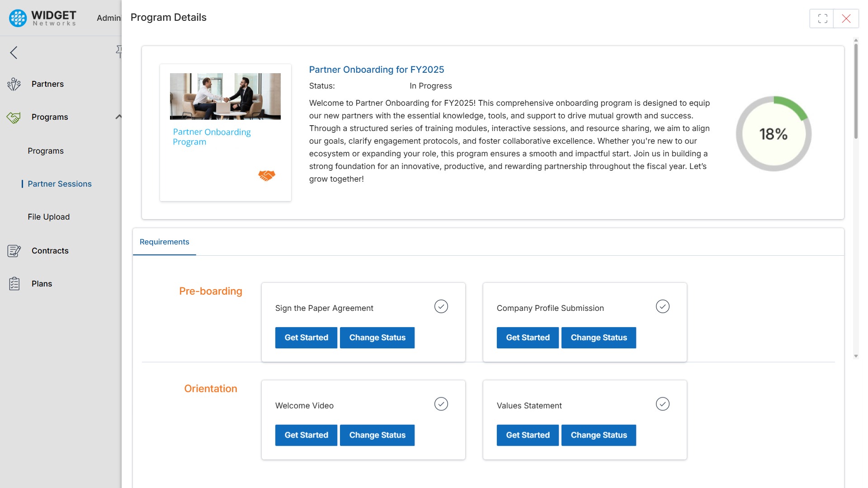Click the pin sidebar icon
This screenshot has height=488, width=868.
click(119, 51)
